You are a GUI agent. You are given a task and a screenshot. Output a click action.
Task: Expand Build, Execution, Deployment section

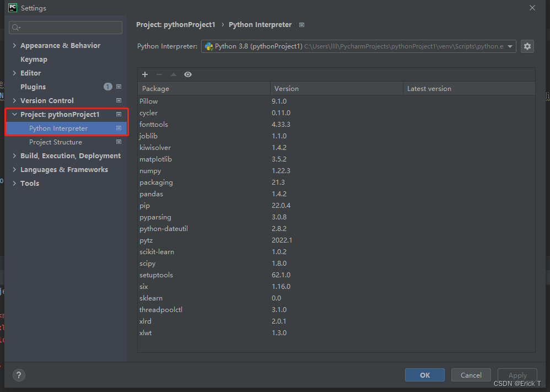14,156
